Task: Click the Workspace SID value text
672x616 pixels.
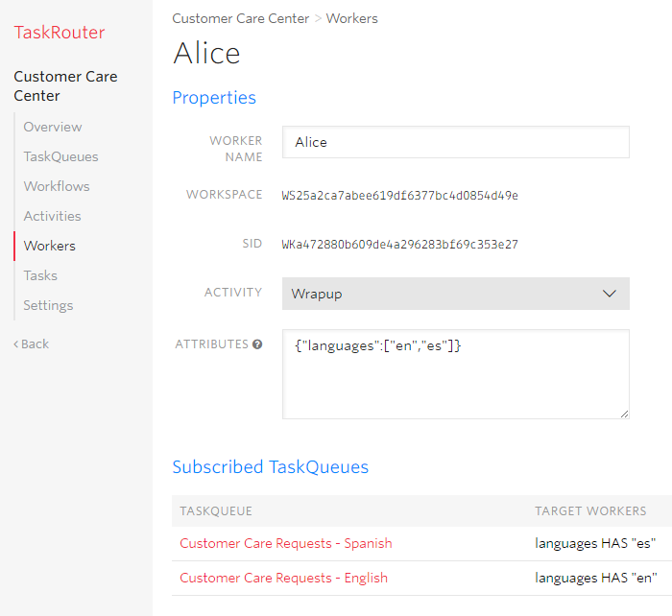Action: (400, 196)
